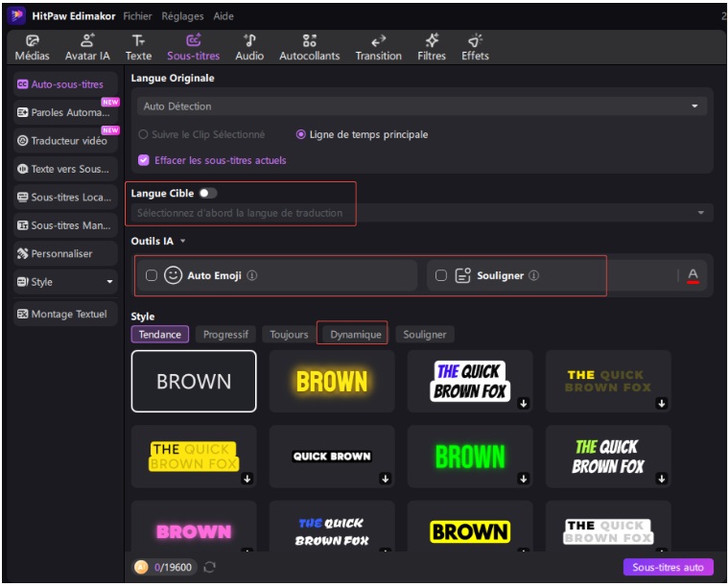Open the Filtres panel icon
The height and width of the screenshot is (587, 728).
[432, 41]
